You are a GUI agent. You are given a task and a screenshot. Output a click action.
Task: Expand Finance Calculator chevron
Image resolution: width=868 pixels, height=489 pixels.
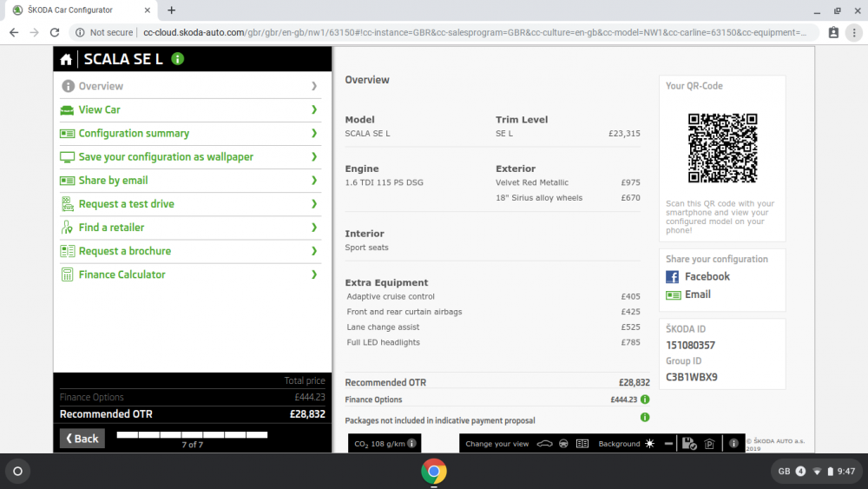pos(314,274)
